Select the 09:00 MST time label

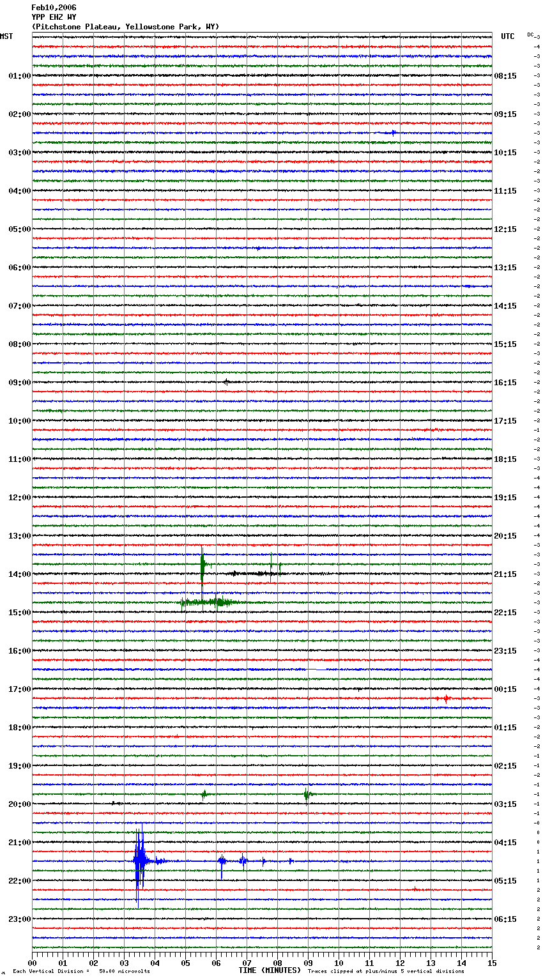tap(20, 383)
